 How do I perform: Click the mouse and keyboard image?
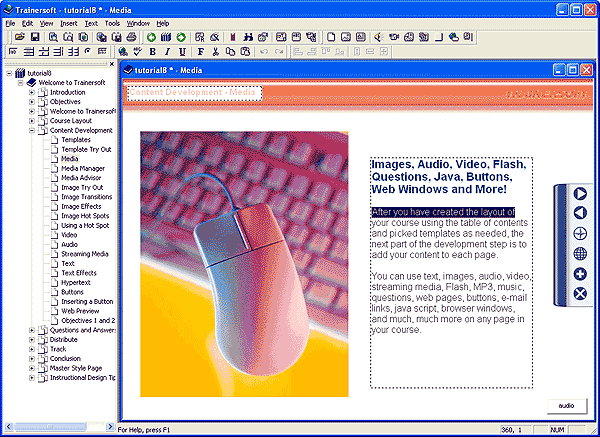[x=244, y=264]
